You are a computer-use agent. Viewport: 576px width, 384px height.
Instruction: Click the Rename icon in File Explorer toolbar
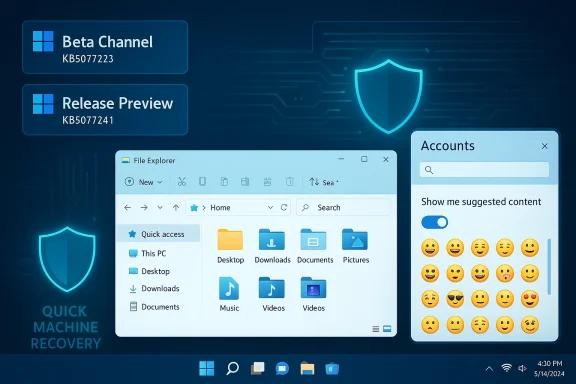click(245, 182)
